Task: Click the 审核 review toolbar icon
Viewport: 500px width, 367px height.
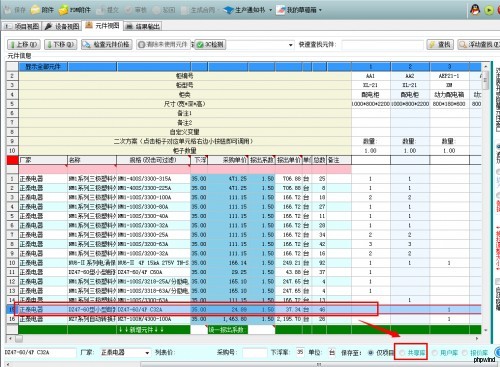Action: click(128, 10)
